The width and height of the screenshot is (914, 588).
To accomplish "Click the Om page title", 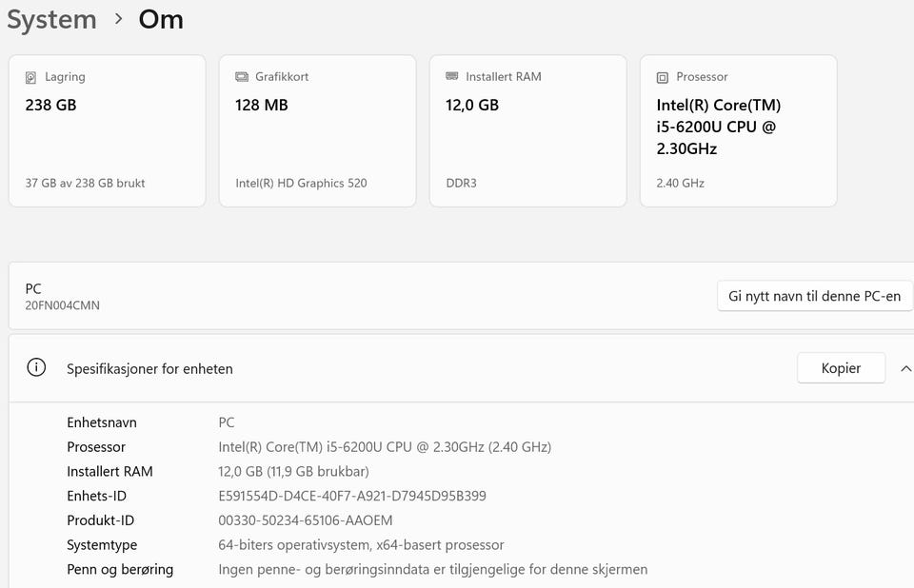I will [161, 19].
